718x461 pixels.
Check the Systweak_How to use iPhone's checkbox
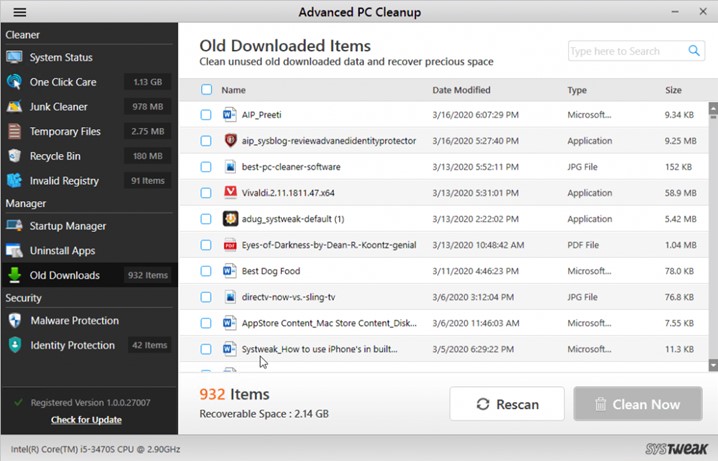(206, 349)
